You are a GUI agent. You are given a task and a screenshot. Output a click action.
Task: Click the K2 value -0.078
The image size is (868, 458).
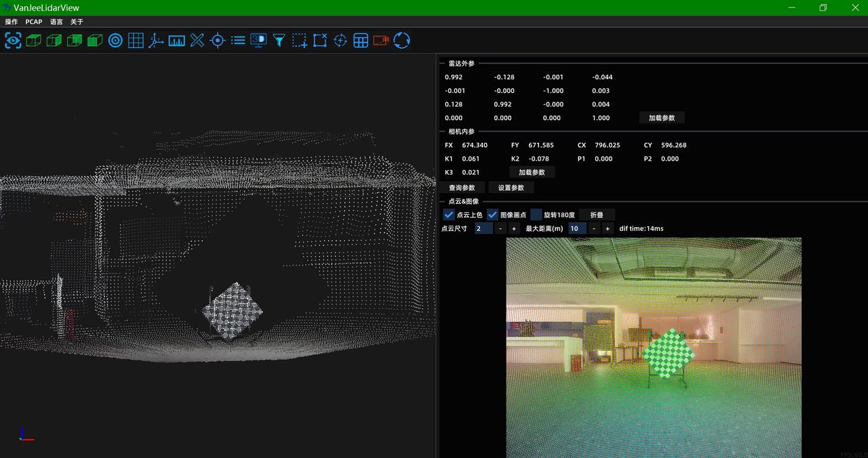pyautogui.click(x=539, y=159)
